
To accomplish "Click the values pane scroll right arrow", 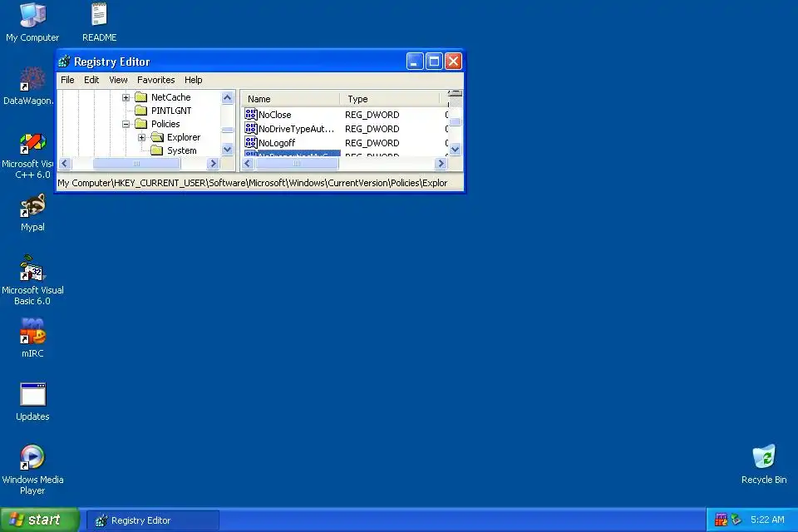I will 441,164.
